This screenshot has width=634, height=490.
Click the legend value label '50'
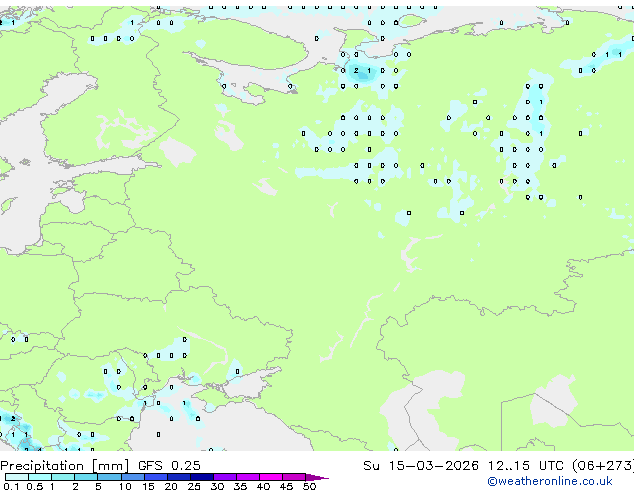tap(309, 486)
